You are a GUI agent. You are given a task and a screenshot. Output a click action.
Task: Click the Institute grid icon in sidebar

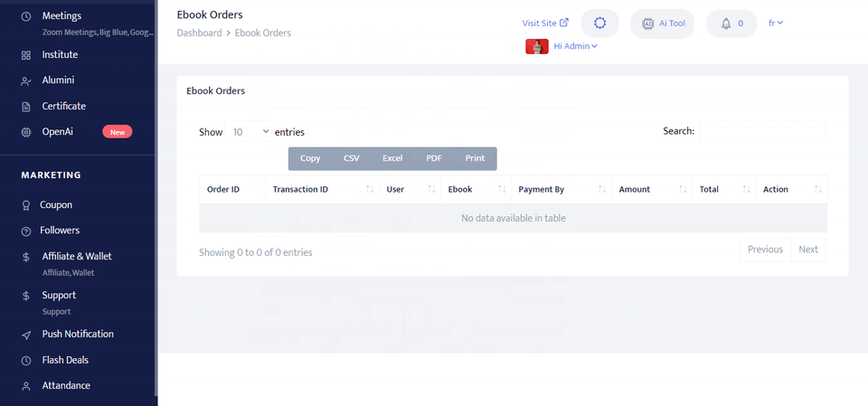tap(26, 55)
